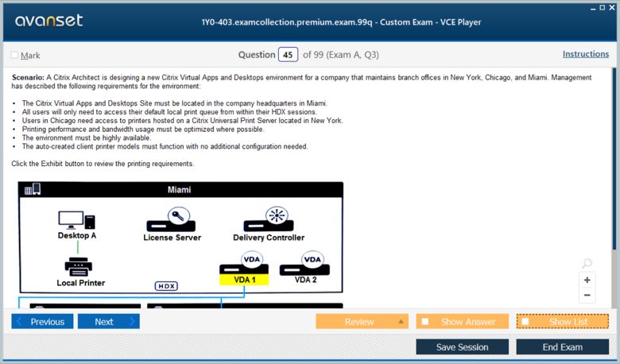
Task: Zoom in with the plus icon
Action: (x=587, y=280)
